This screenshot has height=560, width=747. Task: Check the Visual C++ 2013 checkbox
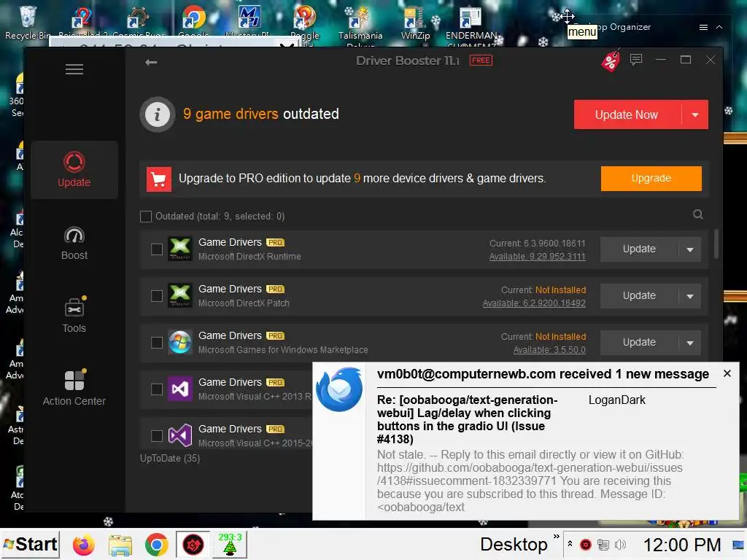coord(157,389)
